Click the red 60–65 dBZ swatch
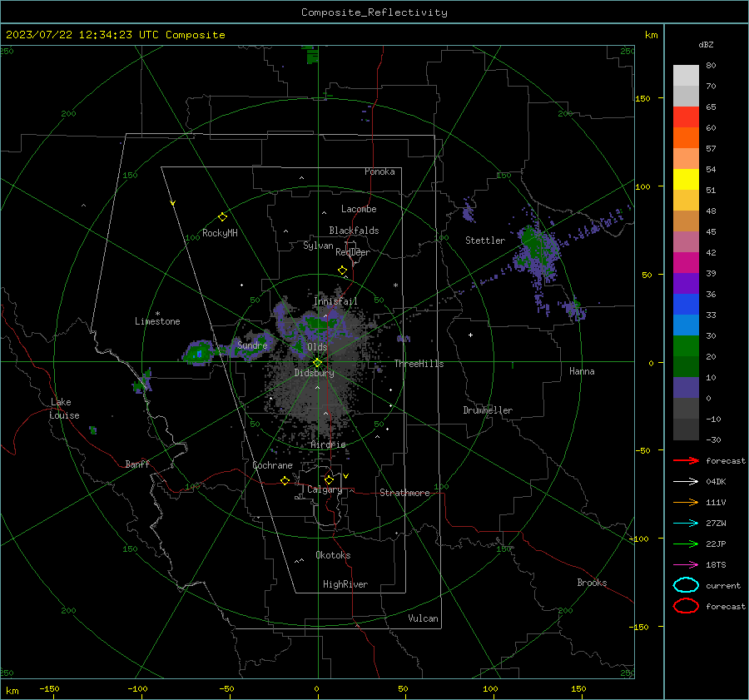749x700 pixels. click(686, 117)
